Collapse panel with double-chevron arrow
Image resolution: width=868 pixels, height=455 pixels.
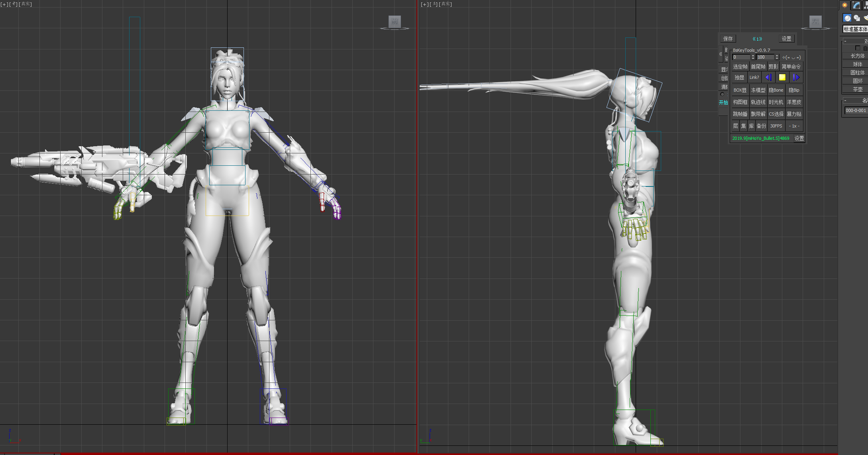pyautogui.click(x=721, y=54)
